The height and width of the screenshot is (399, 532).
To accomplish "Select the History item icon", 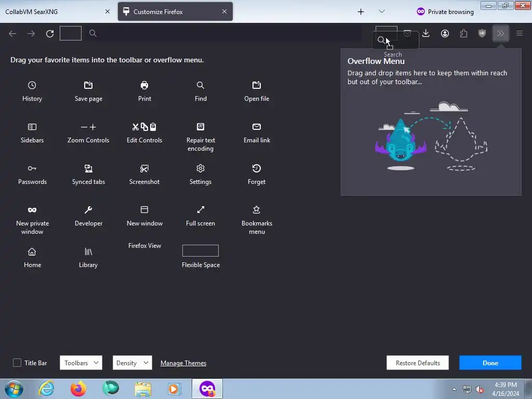I will [32, 85].
